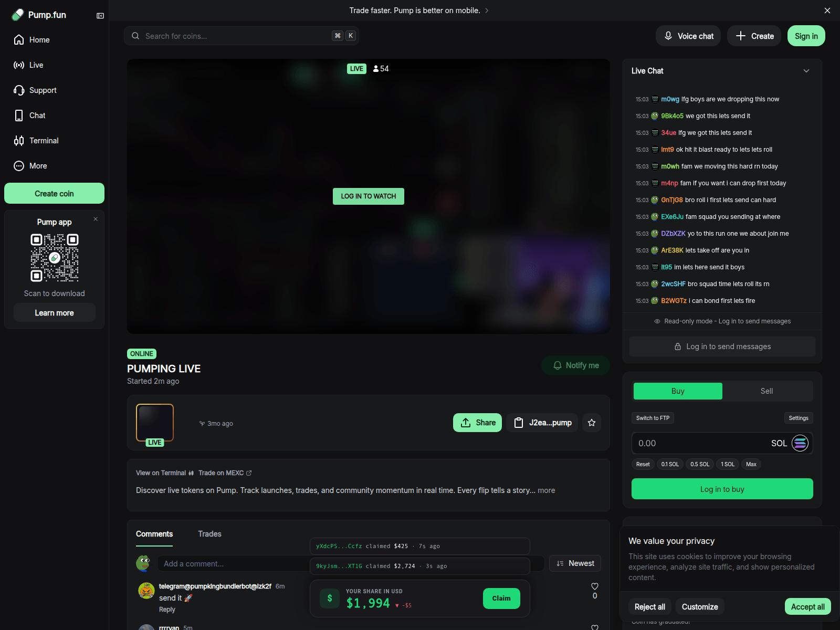This screenshot has height=630, width=840.
Task: Dismiss the top banner
Action: 827,10
